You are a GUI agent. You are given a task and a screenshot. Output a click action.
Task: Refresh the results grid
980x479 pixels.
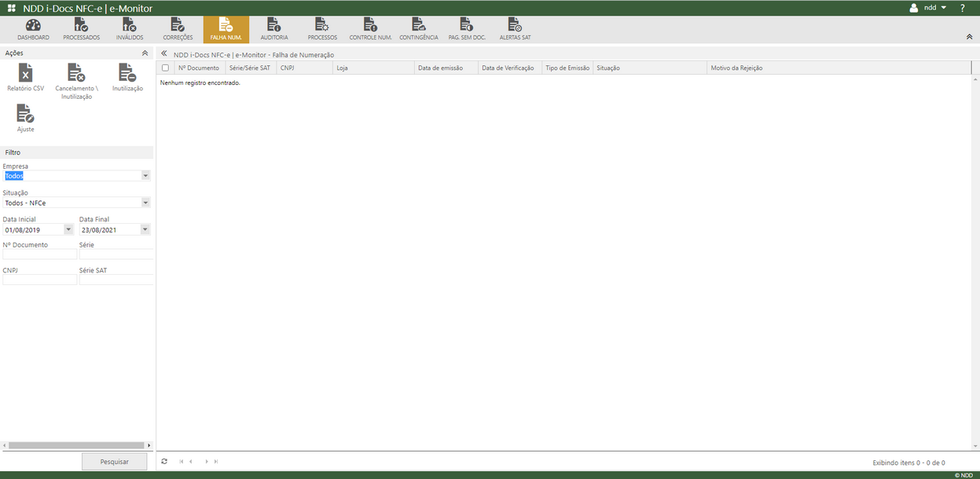(x=163, y=461)
